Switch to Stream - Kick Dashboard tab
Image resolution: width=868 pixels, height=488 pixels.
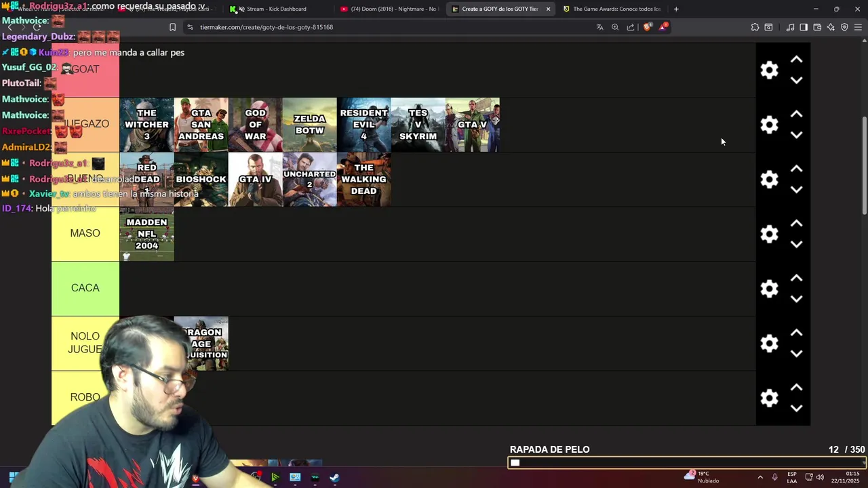click(276, 9)
